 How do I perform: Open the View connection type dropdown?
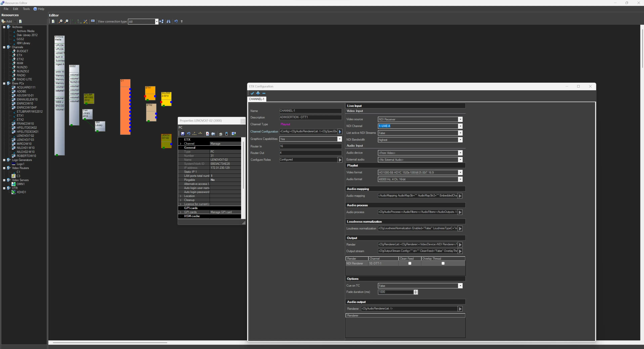pos(157,21)
